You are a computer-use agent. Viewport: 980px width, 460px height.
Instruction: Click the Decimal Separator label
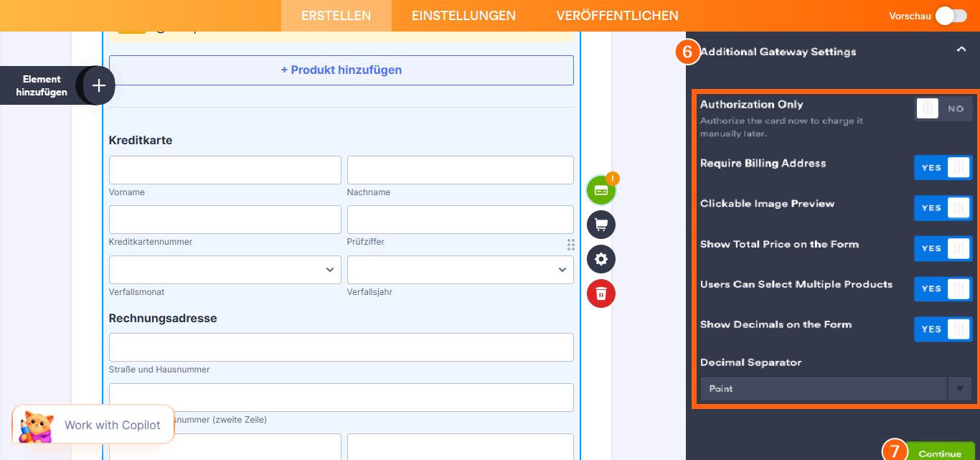click(750, 362)
